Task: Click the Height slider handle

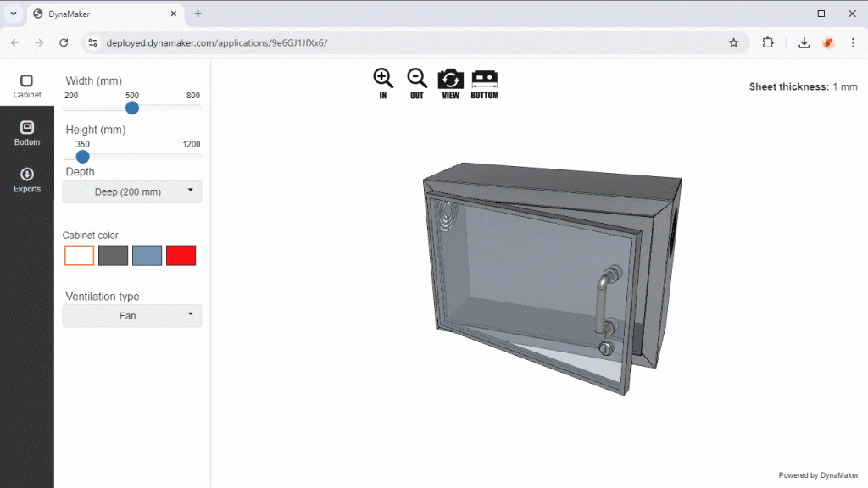Action: tap(82, 157)
